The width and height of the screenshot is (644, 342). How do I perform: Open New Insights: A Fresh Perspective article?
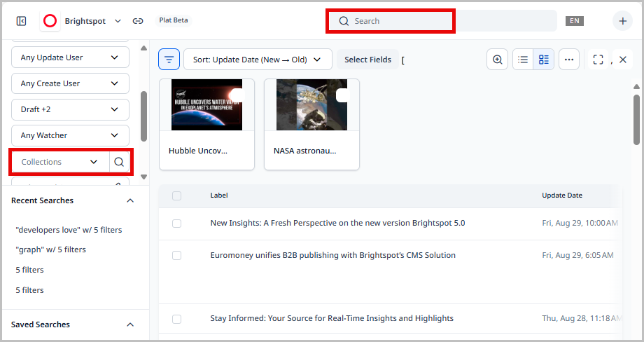(337, 223)
